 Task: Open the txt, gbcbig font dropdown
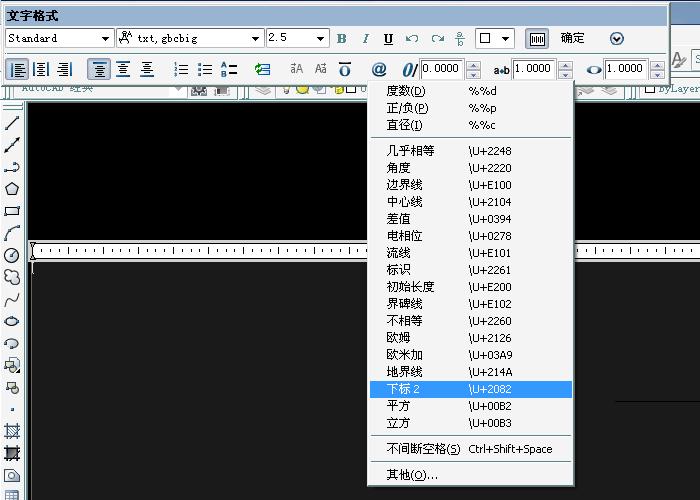255,39
